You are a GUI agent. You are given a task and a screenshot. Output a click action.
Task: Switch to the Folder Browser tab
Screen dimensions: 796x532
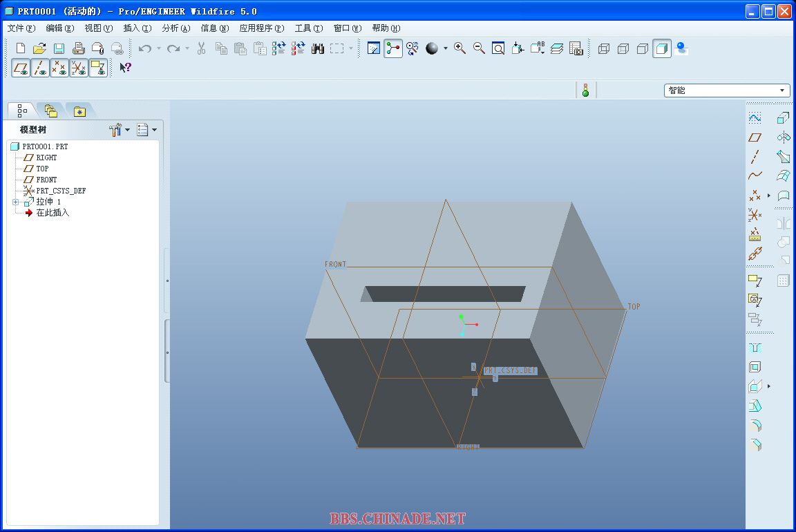(x=50, y=111)
